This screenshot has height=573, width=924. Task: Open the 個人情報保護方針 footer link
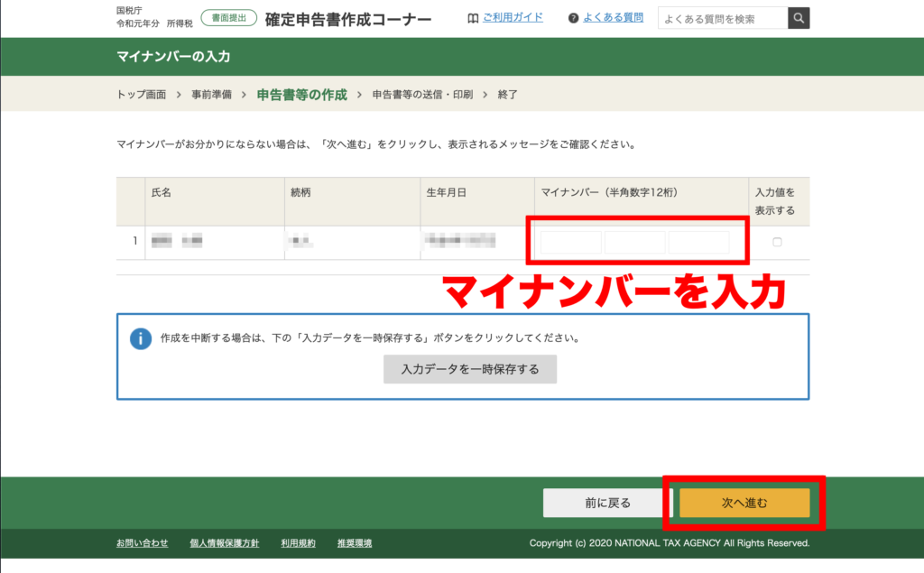click(225, 543)
